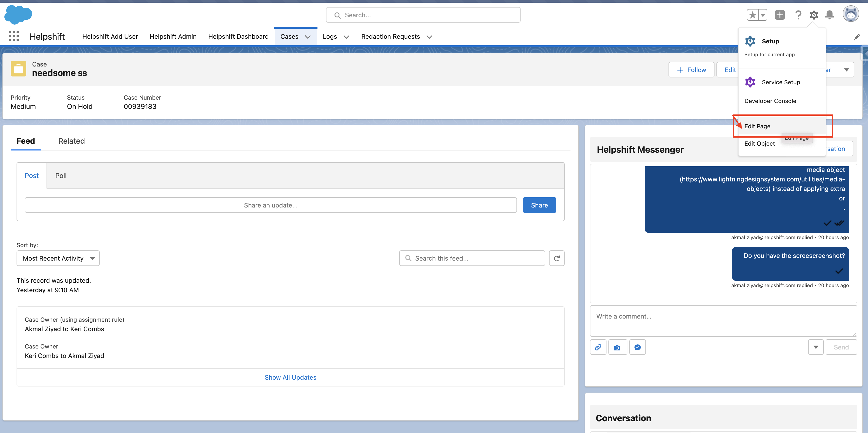
Task: Click the Help question mark icon
Action: 798,15
